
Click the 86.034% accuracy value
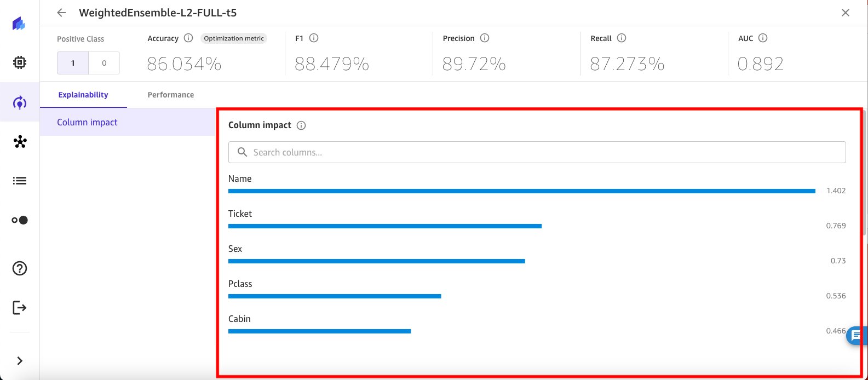pyautogui.click(x=184, y=64)
